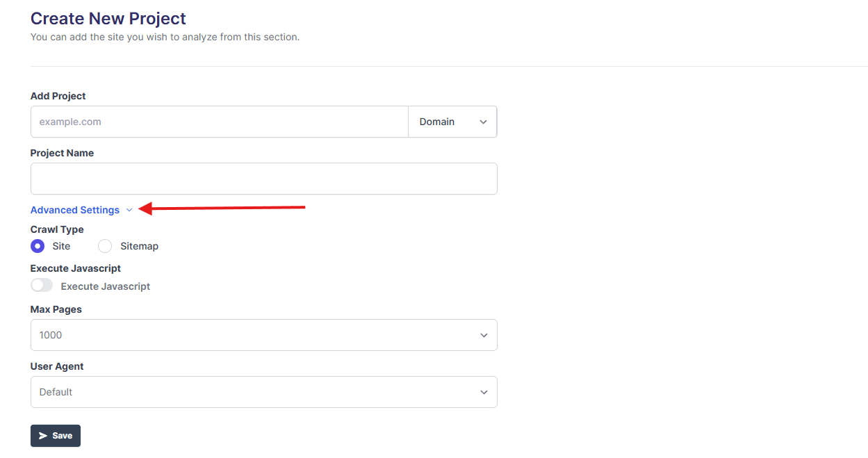
Task: Choose the Sitemap crawl type radio button
Action: [x=105, y=246]
